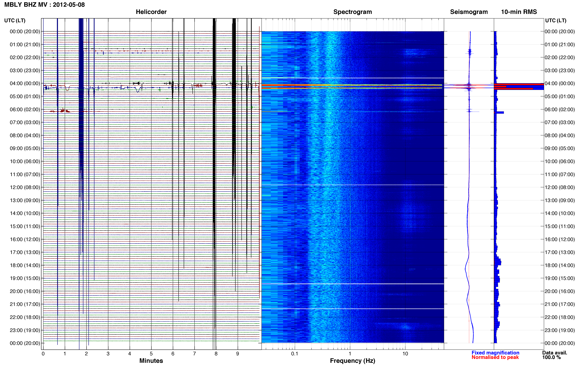Click tick label '4' on the Minutes axis
The image size is (588, 368).
tap(130, 354)
